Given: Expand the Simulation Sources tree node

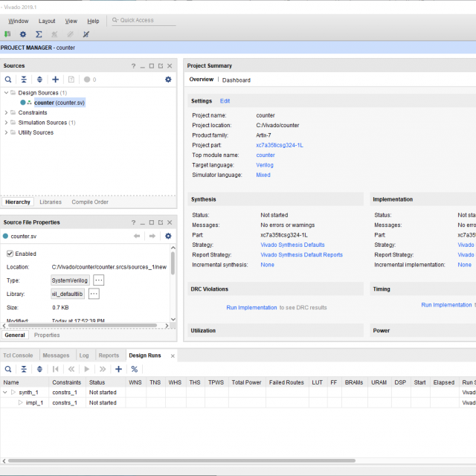Looking at the screenshot, I should click(x=7, y=123).
